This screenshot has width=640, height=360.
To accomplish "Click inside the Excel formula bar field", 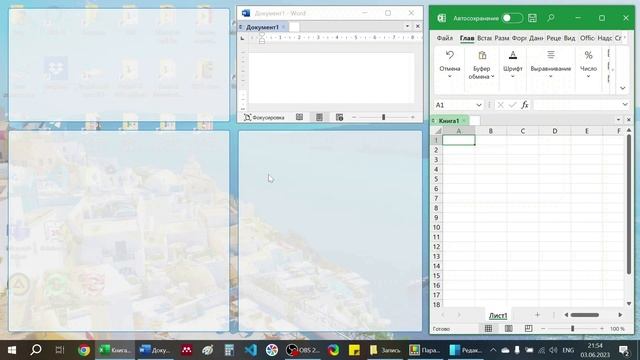I will 577,105.
